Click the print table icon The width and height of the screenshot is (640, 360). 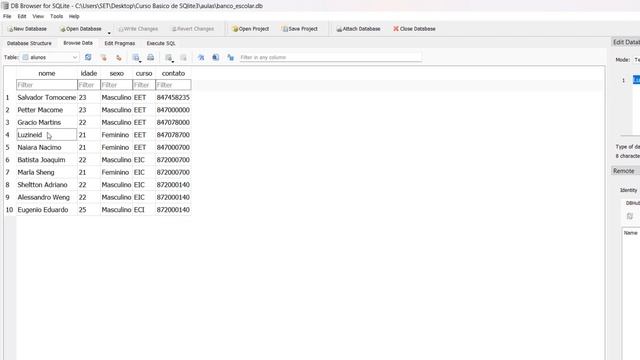[151, 58]
